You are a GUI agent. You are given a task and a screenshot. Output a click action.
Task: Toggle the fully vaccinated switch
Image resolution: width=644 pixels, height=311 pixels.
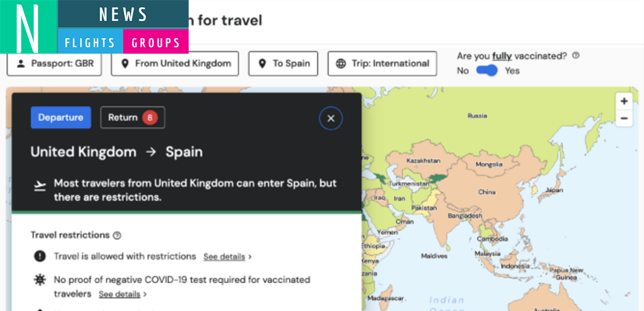[x=487, y=71]
